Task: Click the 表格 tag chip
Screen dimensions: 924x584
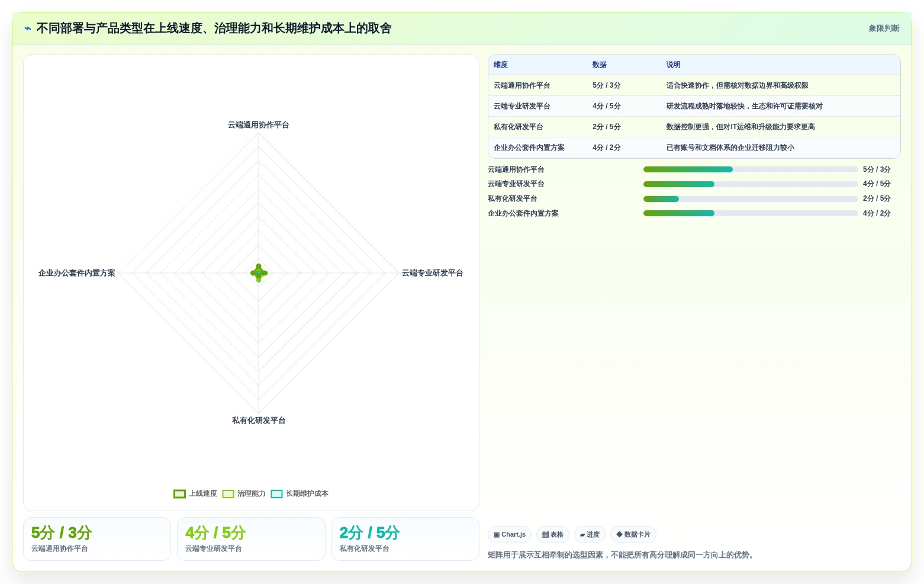Action: (553, 534)
